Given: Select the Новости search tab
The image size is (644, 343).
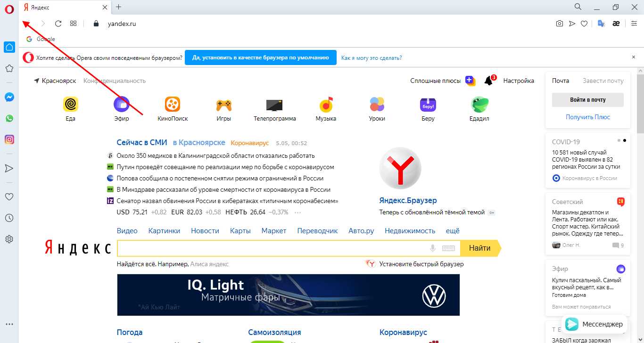Looking at the screenshot, I should click(x=205, y=231).
